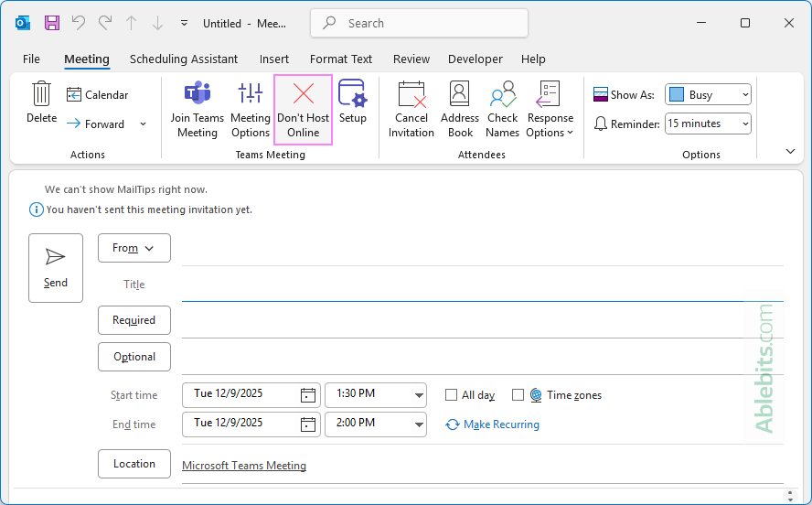Click the Calendar button

(x=97, y=95)
